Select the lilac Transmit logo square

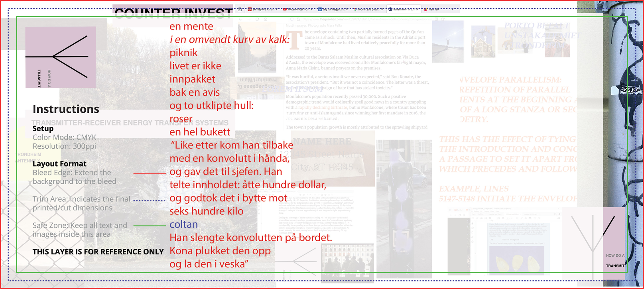coord(61,57)
